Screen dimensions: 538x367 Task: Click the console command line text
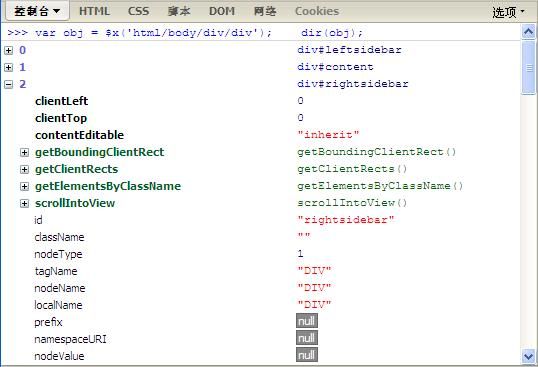[x=185, y=33]
